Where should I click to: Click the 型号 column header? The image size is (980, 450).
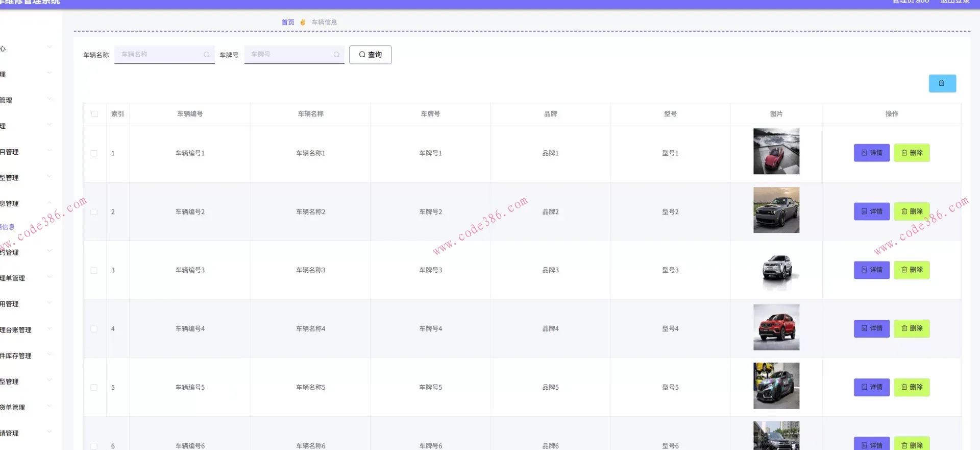[670, 114]
